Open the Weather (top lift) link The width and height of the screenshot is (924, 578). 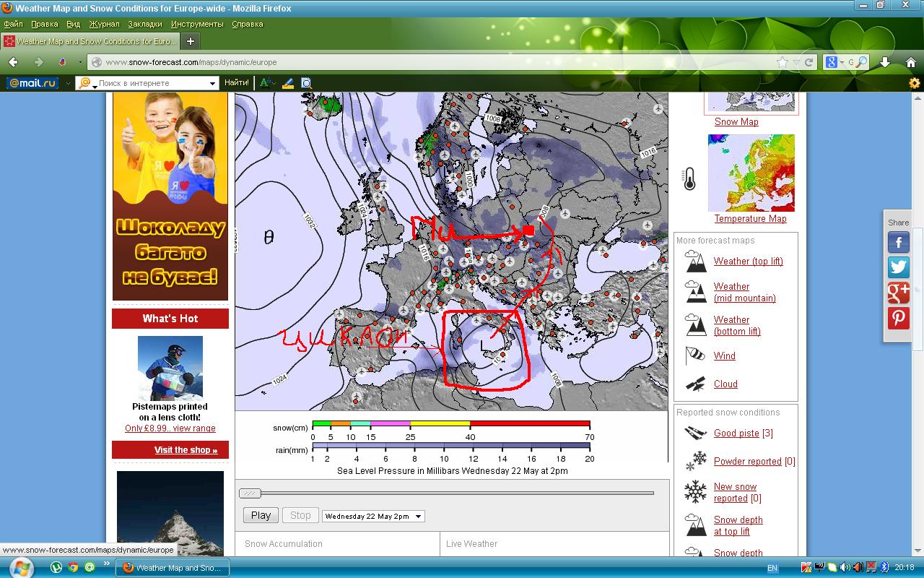[748, 261]
